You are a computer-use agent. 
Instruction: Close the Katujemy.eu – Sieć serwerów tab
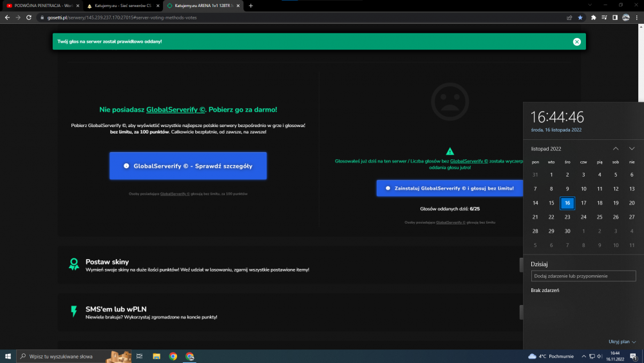pos(158,6)
